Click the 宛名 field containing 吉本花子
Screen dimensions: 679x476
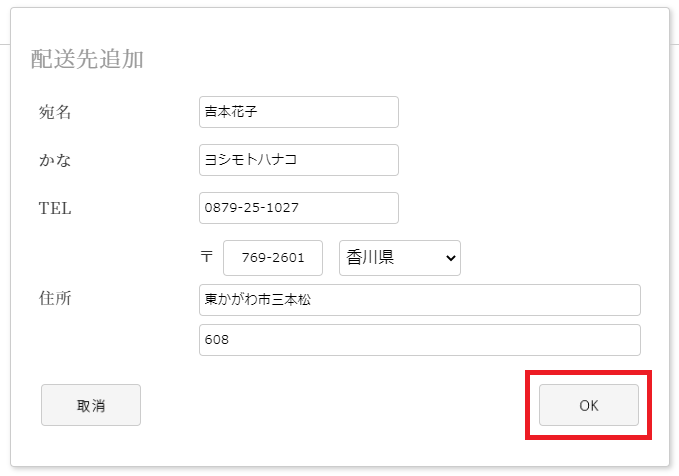299,112
